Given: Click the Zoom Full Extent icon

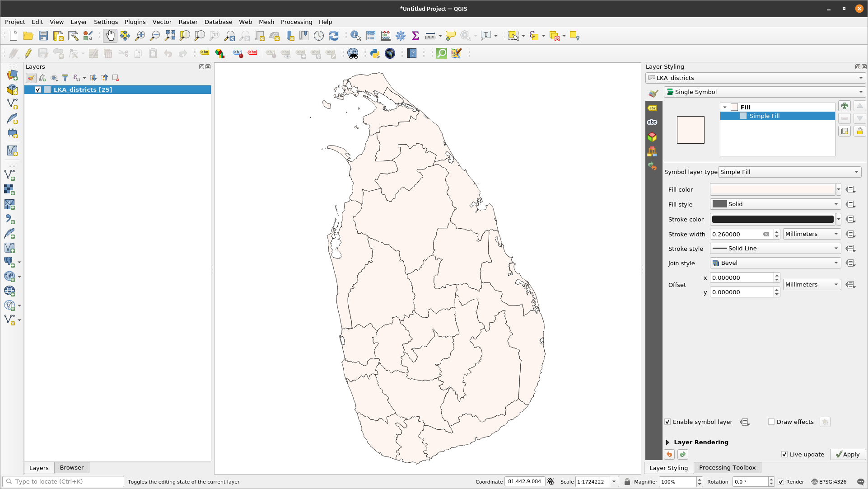Looking at the screenshot, I should coord(170,36).
